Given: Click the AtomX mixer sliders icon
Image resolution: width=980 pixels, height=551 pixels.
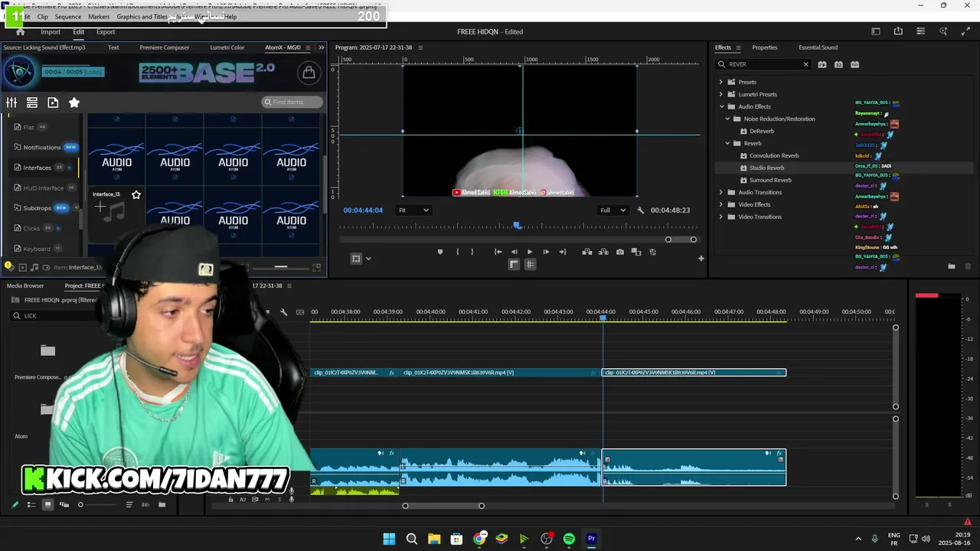Looking at the screenshot, I should pos(11,103).
